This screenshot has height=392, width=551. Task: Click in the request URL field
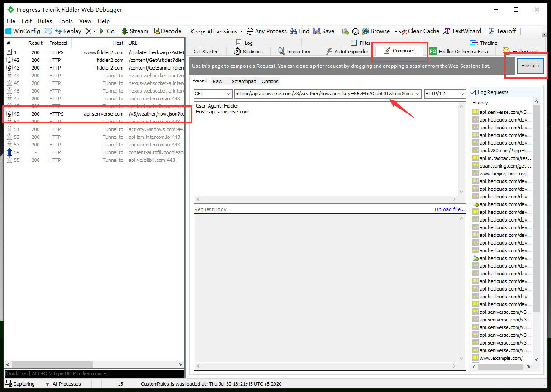[324, 94]
